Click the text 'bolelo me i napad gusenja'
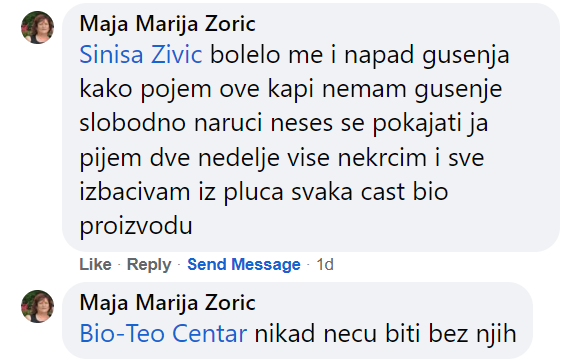Image resolution: width=578 pixels, height=364 pixels. pyautogui.click(x=360, y=55)
